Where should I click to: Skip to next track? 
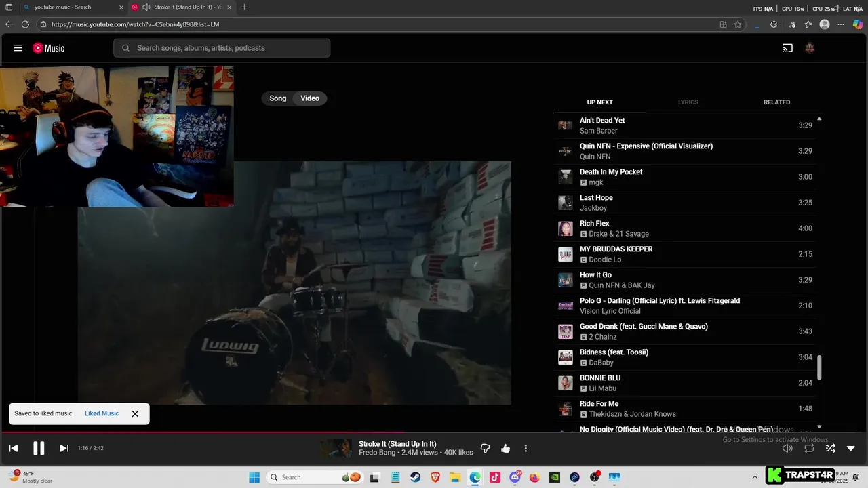64,448
